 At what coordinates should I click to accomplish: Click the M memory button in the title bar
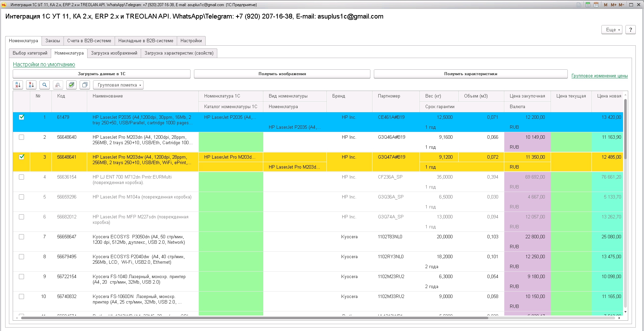point(606,5)
